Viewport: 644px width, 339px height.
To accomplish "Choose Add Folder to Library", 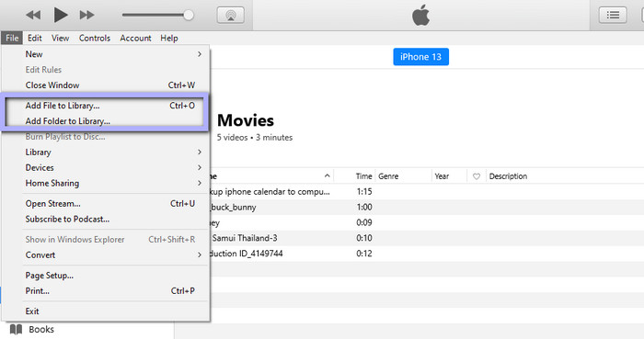I will 106,121.
